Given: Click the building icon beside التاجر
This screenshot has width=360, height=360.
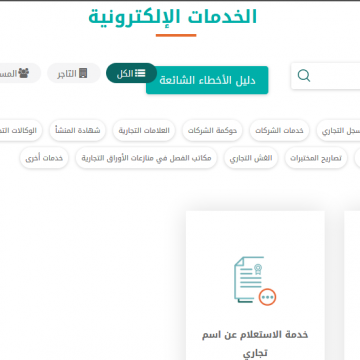Looking at the screenshot, I should point(83,73).
